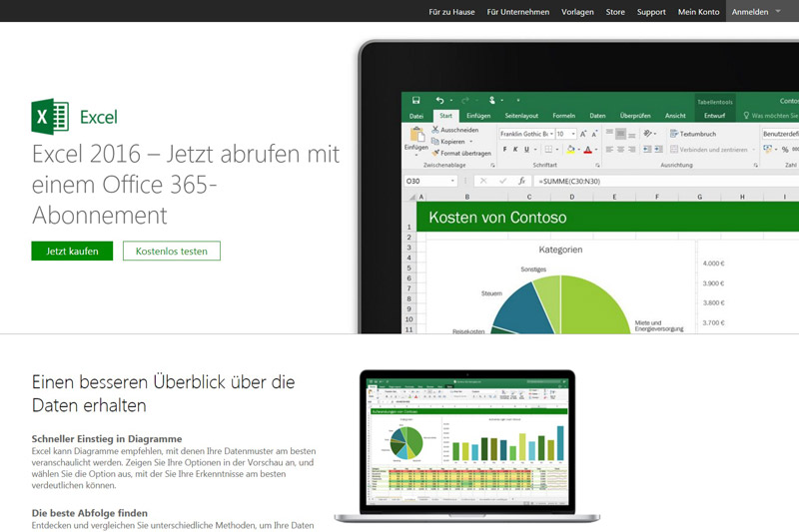The image size is (799, 532).
Task: Click the decrease indent icon
Action: click(x=647, y=149)
